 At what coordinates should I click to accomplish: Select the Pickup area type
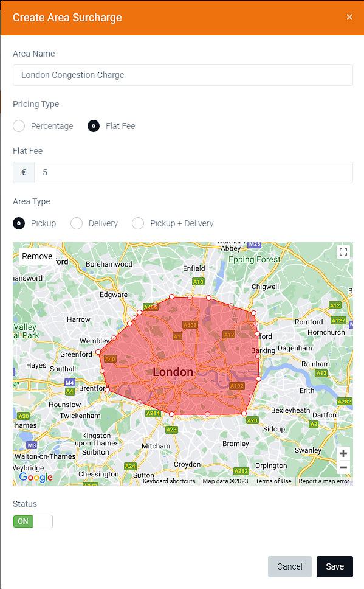pyautogui.click(x=19, y=223)
